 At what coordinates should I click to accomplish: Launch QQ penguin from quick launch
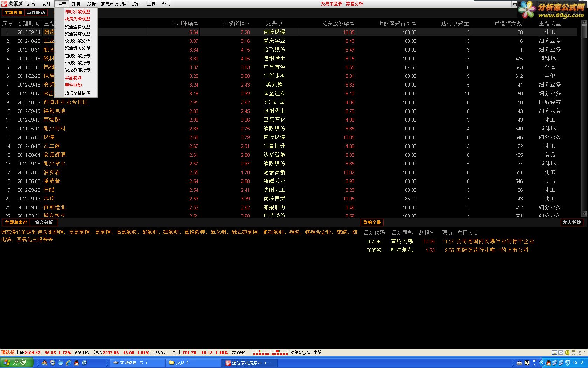[x=77, y=363]
